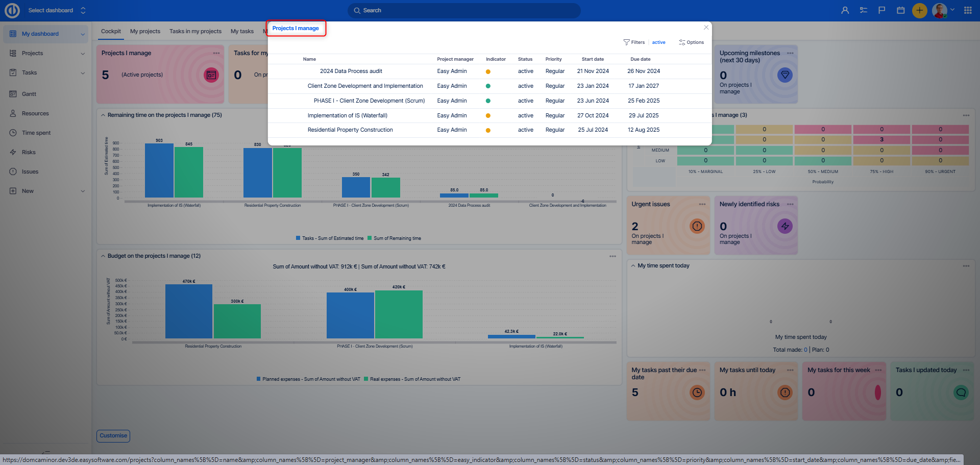Screen dimensions: 980x465
Task: Open Residential Property Construction project link
Action: (350, 130)
